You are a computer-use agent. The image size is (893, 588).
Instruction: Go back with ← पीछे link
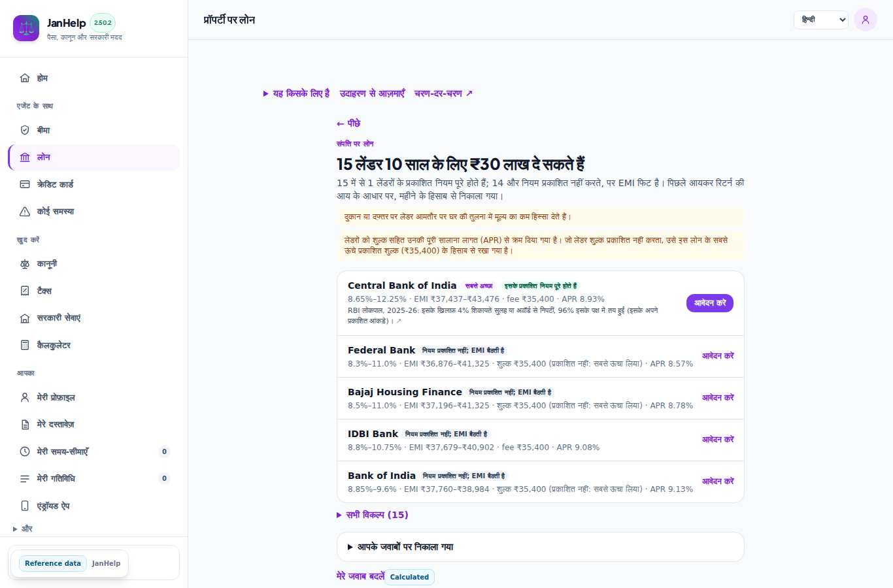click(348, 123)
